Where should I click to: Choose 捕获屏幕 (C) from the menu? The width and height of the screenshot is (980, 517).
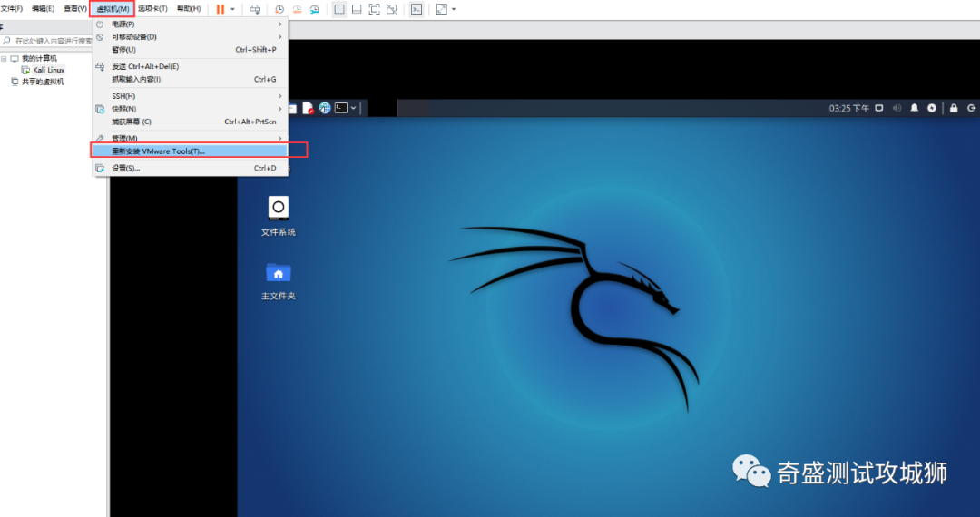click(x=190, y=122)
